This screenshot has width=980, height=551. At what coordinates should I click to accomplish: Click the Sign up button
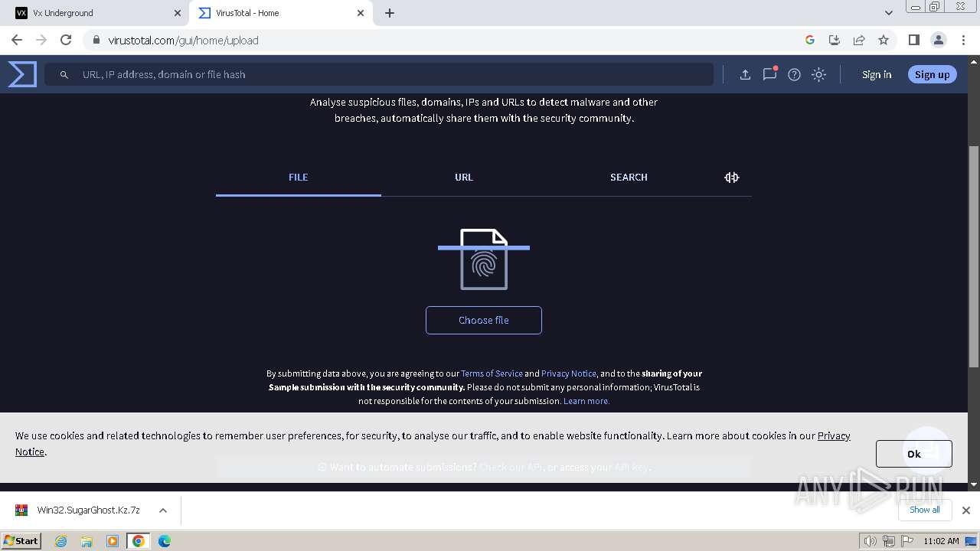(932, 74)
